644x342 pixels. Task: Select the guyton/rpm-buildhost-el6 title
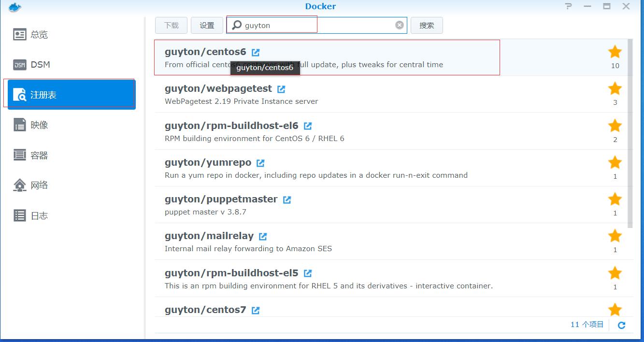click(x=231, y=126)
